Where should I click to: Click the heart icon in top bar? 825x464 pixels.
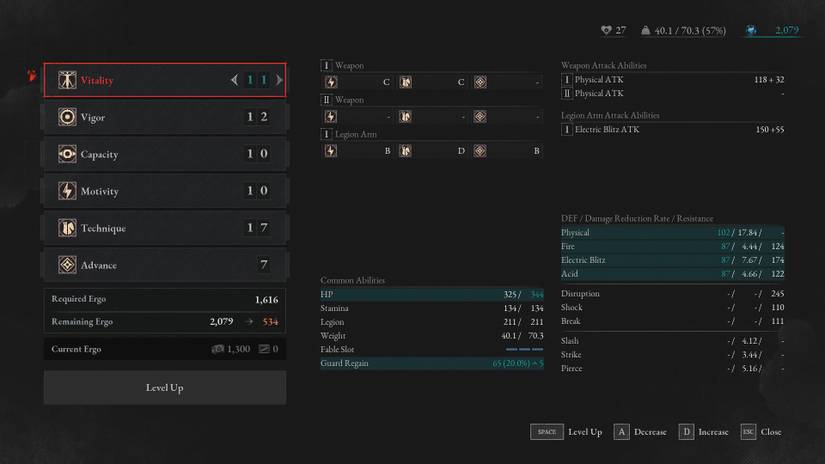click(x=604, y=31)
